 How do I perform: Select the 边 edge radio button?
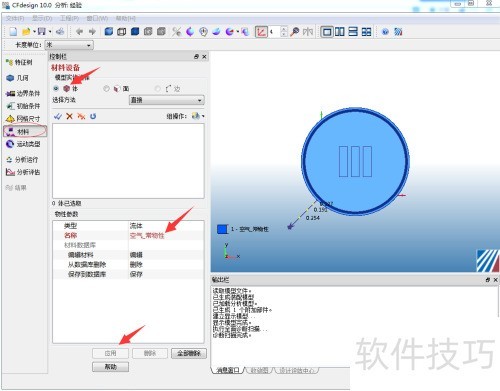coord(158,89)
